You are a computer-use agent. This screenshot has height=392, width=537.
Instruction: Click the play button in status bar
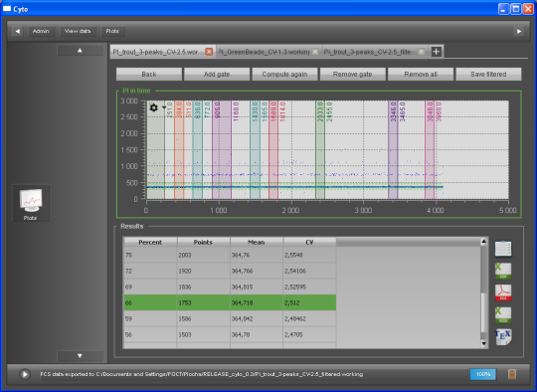tap(25, 374)
